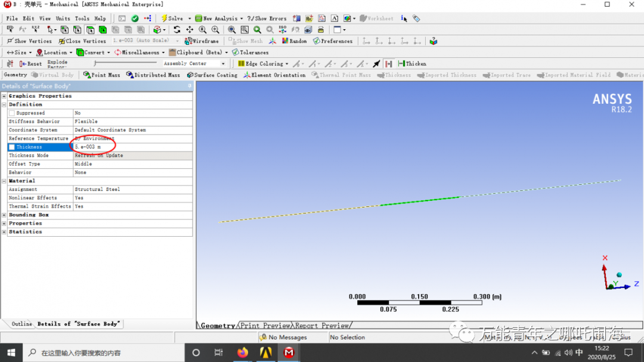Toggle Show Vertices
644x362 pixels.
pos(29,41)
